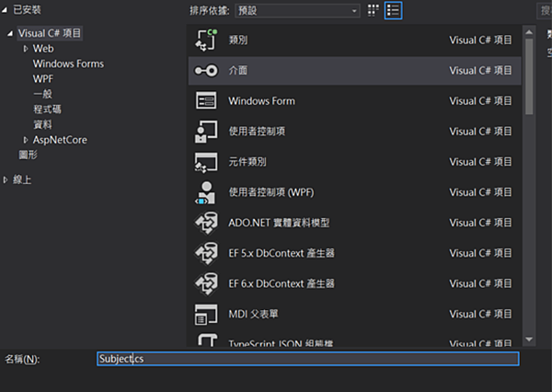Image resolution: width=552 pixels, height=392 pixels.
Task: Click the EF 5.x DbContext 產生器 icon
Action: pyautogui.click(x=207, y=253)
